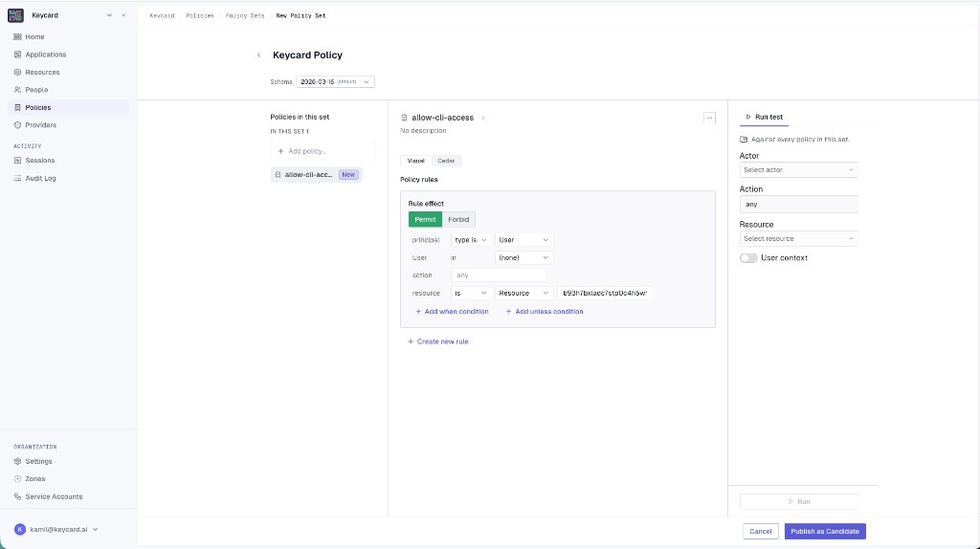Image resolution: width=980 pixels, height=549 pixels.
Task: Click the Audit Log icon
Action: point(17,178)
